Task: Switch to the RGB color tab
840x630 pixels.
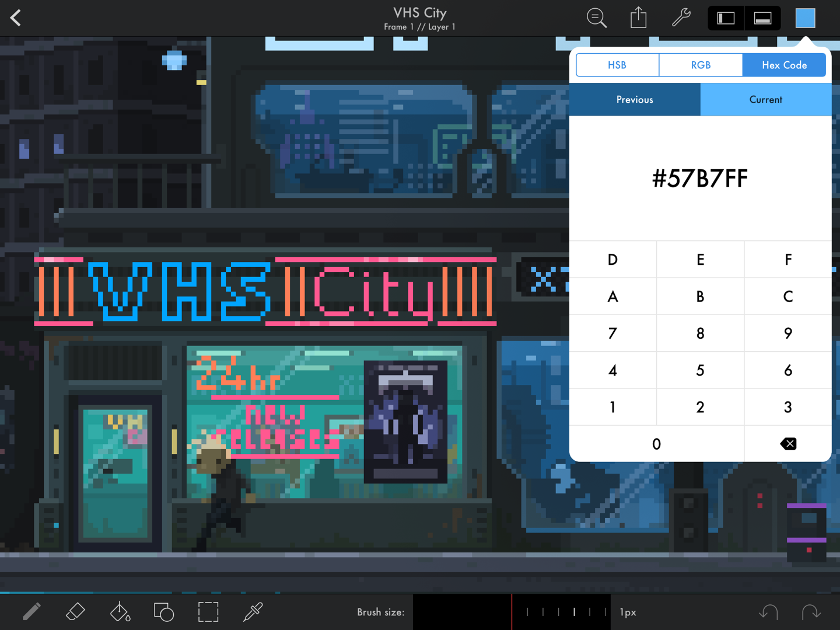Action: [x=701, y=65]
